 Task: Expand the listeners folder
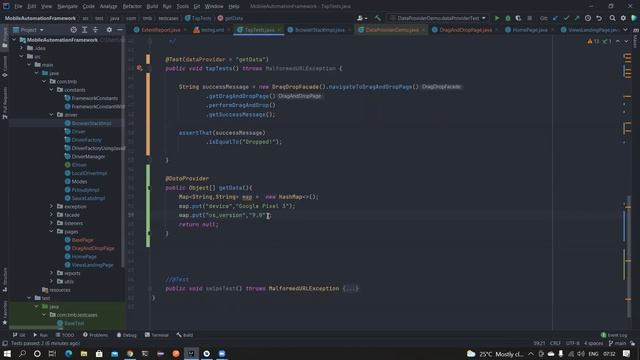[x=52, y=223]
